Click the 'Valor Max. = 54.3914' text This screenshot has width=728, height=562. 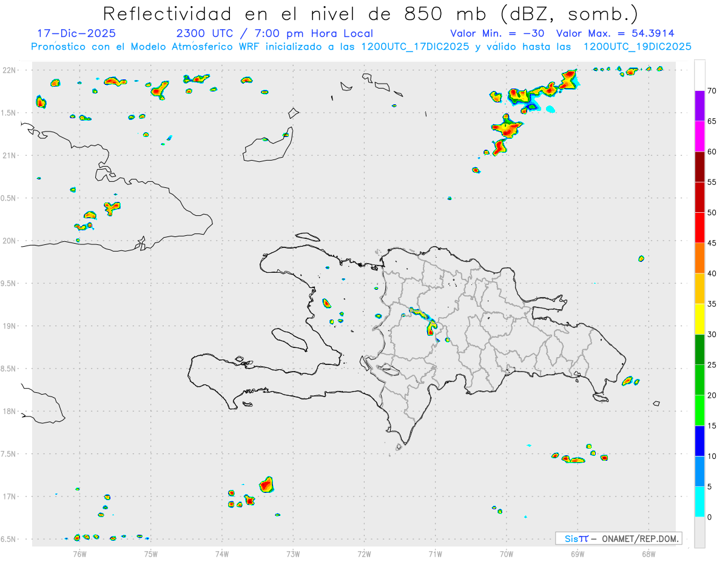615,33
